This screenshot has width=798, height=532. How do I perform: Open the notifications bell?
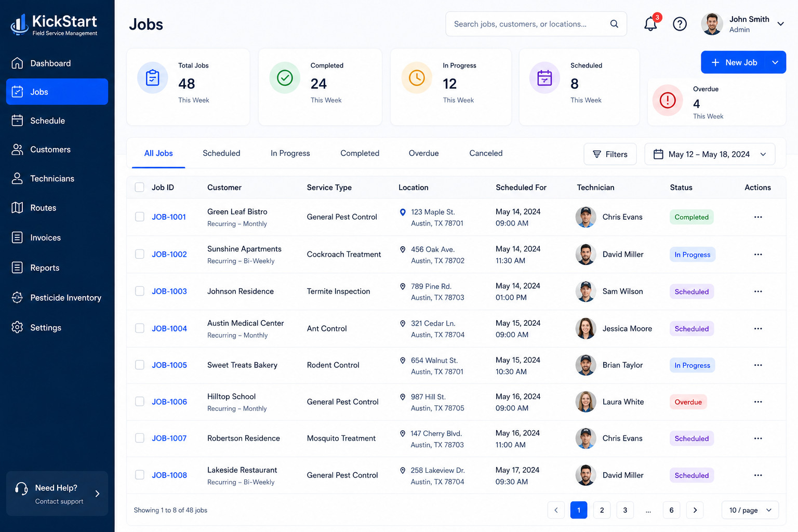(650, 24)
